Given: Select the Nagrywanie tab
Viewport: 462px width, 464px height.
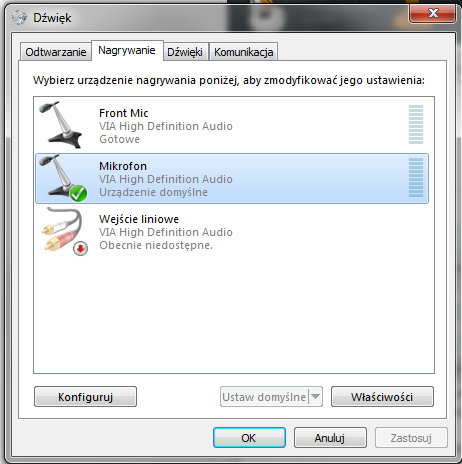Looking at the screenshot, I should click(x=127, y=50).
